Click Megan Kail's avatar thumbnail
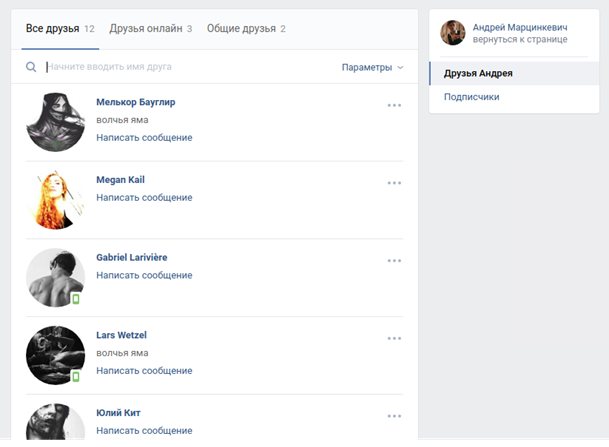609x447 pixels. [x=56, y=200]
